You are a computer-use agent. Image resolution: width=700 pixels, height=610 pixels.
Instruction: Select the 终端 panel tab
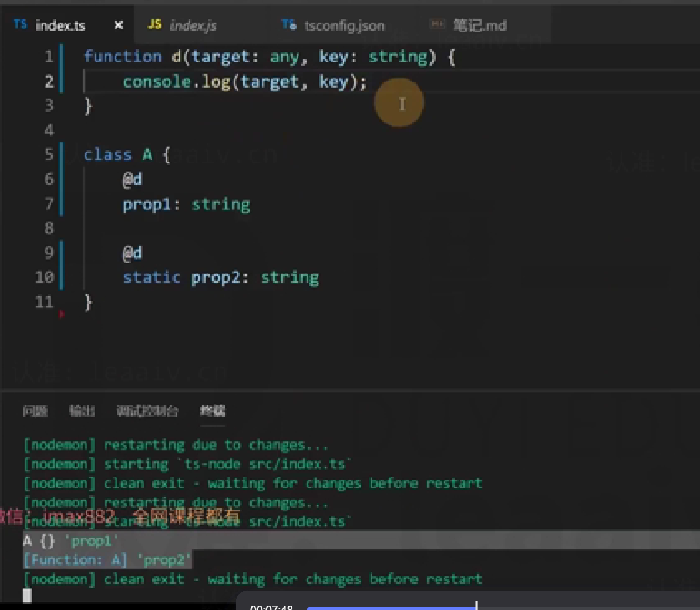click(213, 411)
